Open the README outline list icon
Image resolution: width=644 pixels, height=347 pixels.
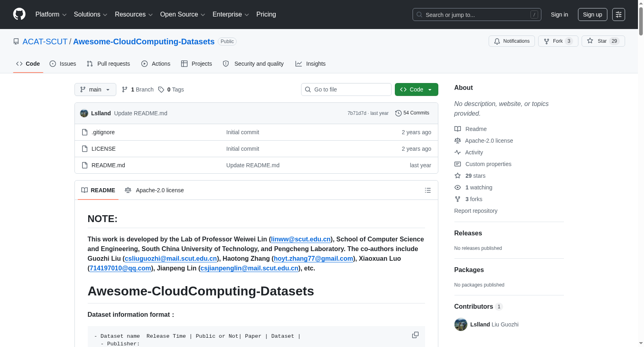pos(428,190)
